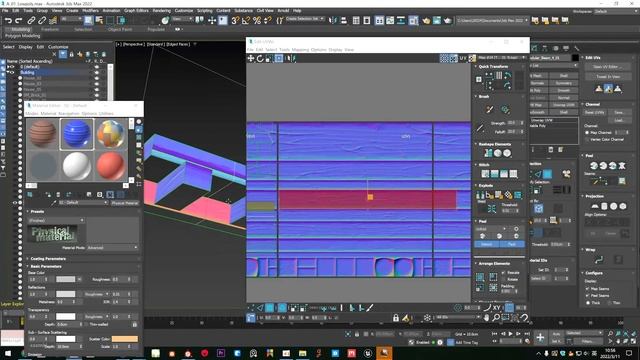Open the Mapping menu in Edit UVWs
This screenshot has width=640, height=360.
pos(300,49)
